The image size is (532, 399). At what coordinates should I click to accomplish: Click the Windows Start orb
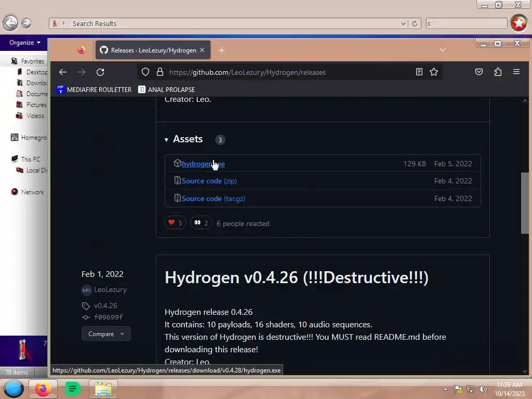point(14,389)
